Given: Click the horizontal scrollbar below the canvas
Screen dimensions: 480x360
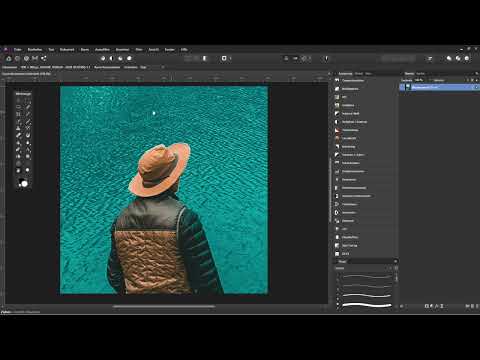Looking at the screenshot, I should tap(164, 307).
